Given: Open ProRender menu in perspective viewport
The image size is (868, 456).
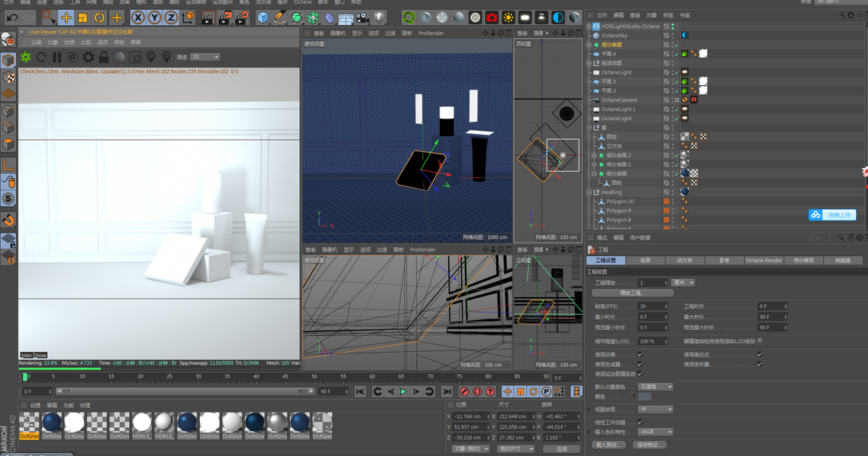Looking at the screenshot, I should tap(431, 33).
